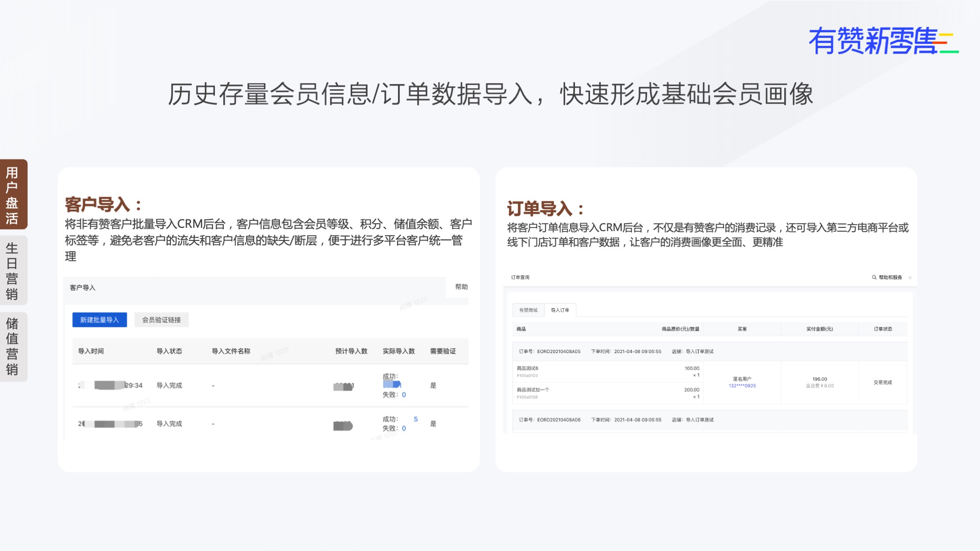Click the 预计导入数 column header
980x551 pixels.
(x=351, y=351)
